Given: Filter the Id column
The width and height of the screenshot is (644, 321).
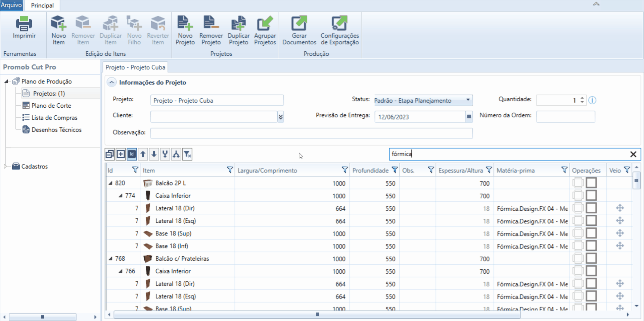Looking at the screenshot, I should pyautogui.click(x=135, y=170).
